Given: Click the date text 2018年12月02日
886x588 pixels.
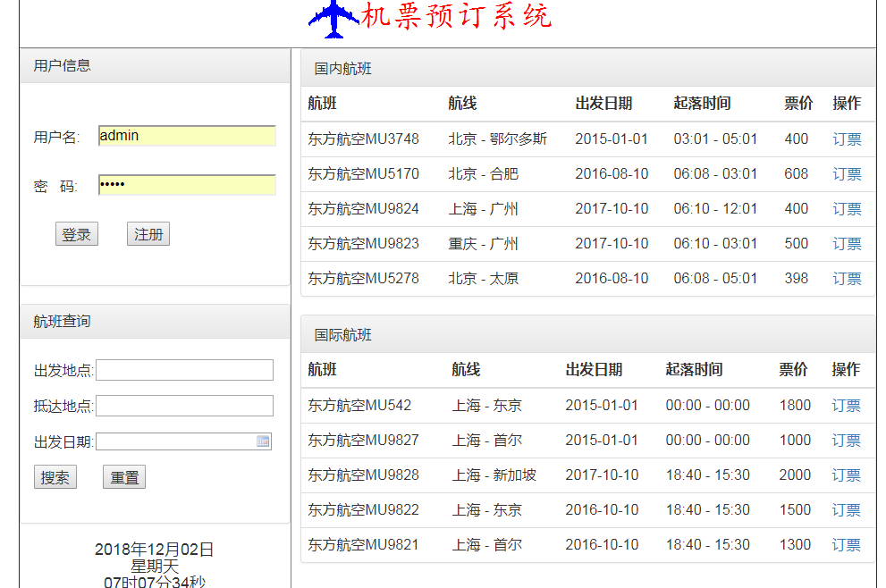Looking at the screenshot, I should pyautogui.click(x=155, y=549).
